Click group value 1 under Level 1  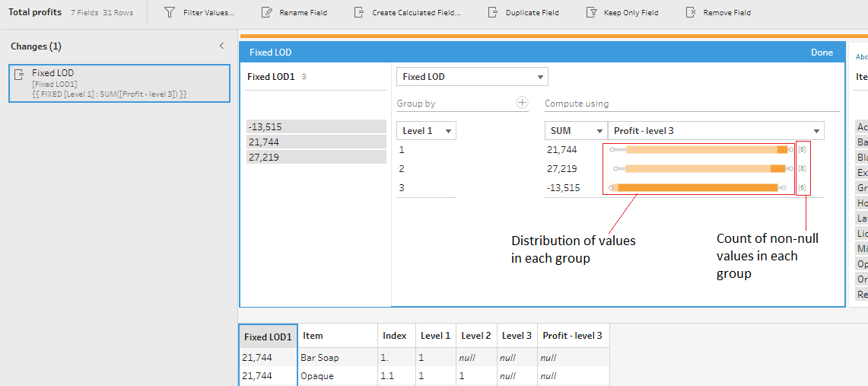click(401, 149)
